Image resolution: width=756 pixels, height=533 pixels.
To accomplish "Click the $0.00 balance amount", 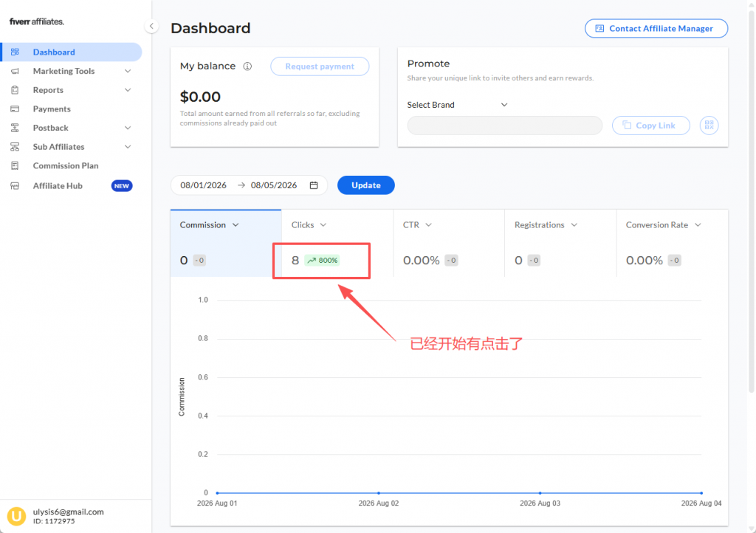I will [200, 97].
